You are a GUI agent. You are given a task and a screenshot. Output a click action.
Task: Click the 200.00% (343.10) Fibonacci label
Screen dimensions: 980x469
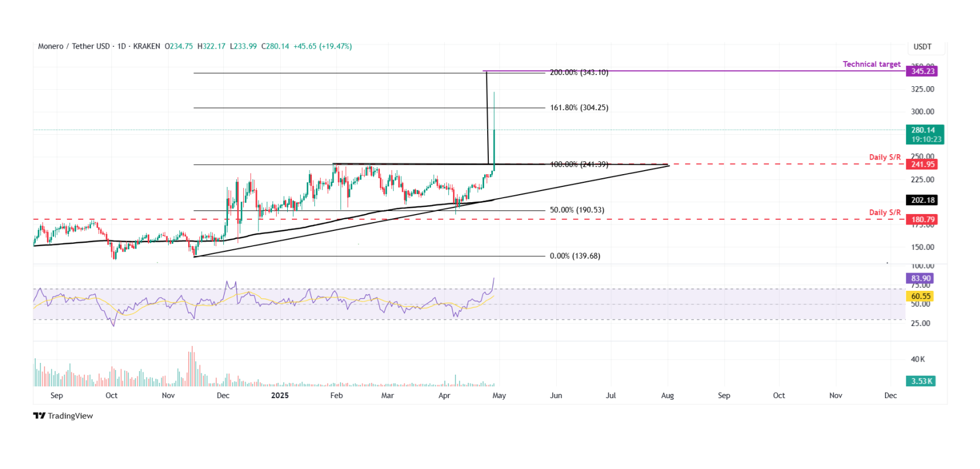coord(579,73)
